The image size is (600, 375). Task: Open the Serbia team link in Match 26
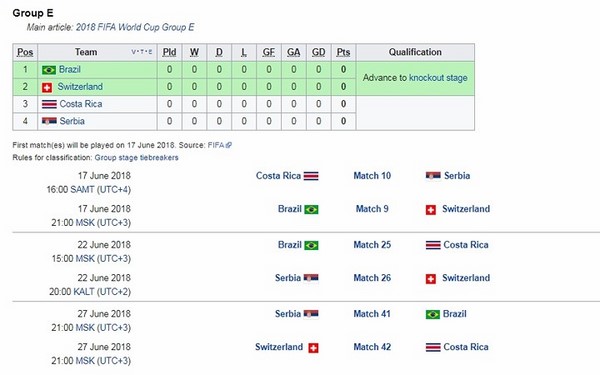pyautogui.click(x=288, y=278)
